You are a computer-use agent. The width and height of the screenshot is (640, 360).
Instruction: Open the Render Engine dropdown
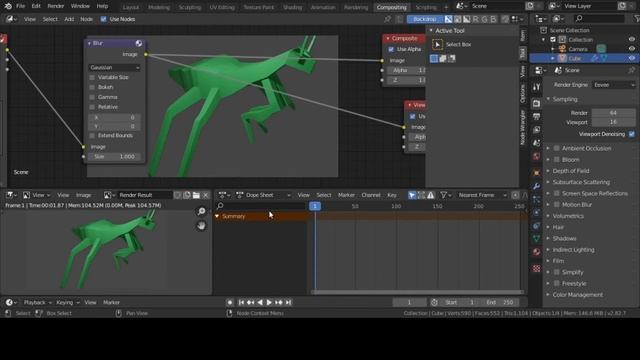[613, 85]
